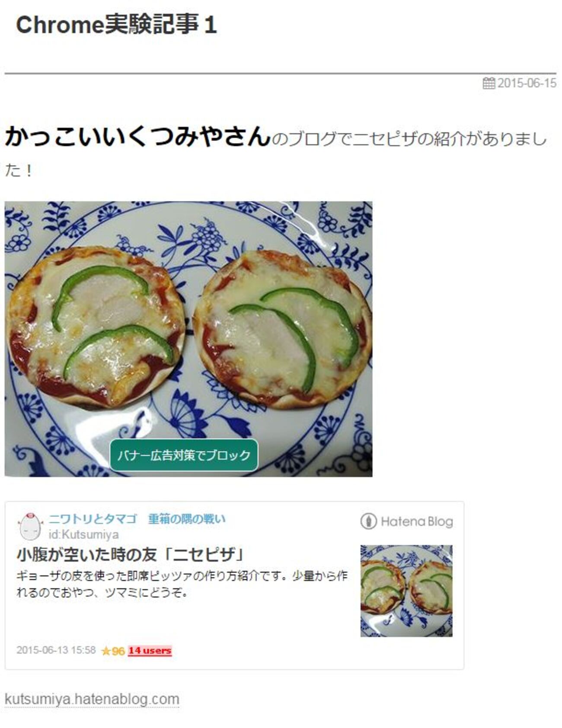The image size is (562, 728).
Task: Click the Kutsumiya egg avatar icon
Action: tap(30, 526)
